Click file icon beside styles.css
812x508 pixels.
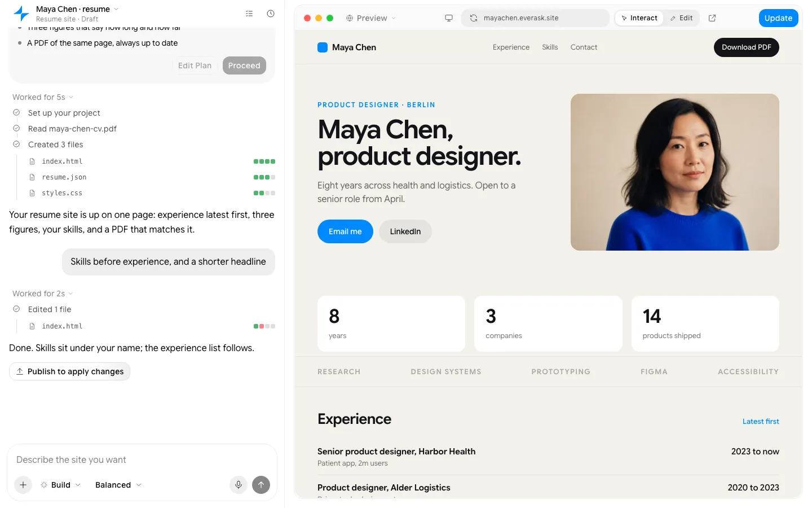tap(32, 193)
